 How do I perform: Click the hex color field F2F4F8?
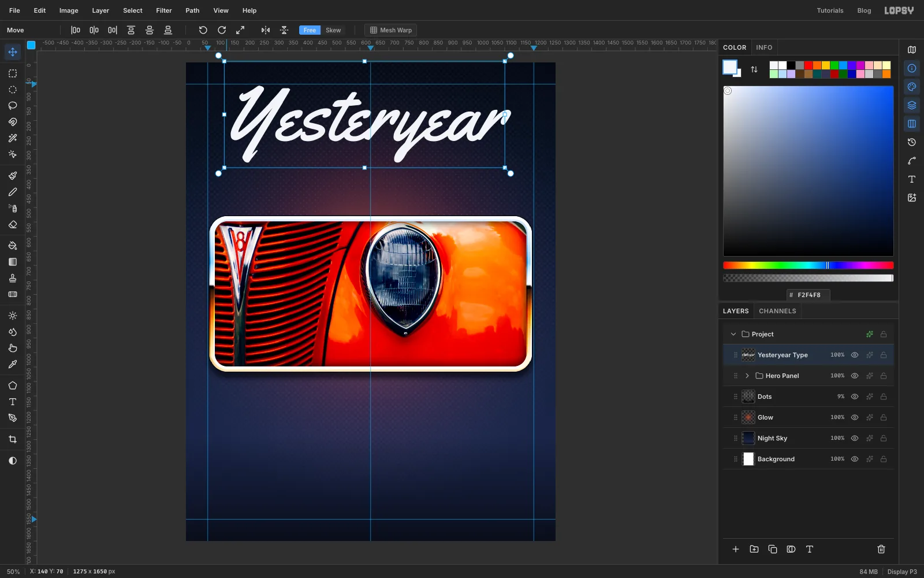[x=808, y=295]
